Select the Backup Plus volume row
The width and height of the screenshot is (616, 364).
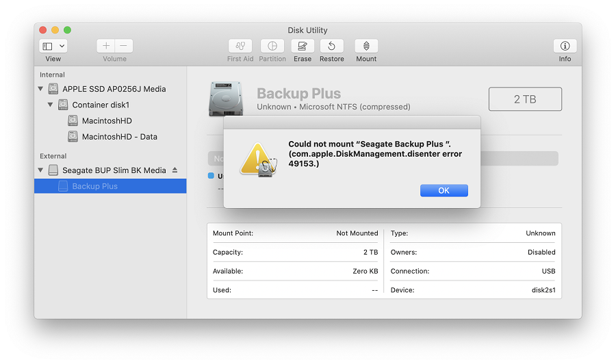point(110,186)
